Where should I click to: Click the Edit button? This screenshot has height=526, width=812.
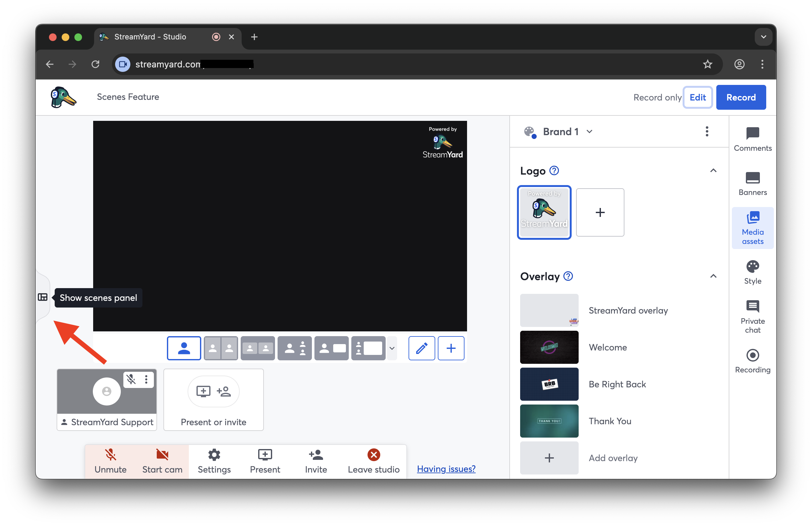[x=697, y=97]
